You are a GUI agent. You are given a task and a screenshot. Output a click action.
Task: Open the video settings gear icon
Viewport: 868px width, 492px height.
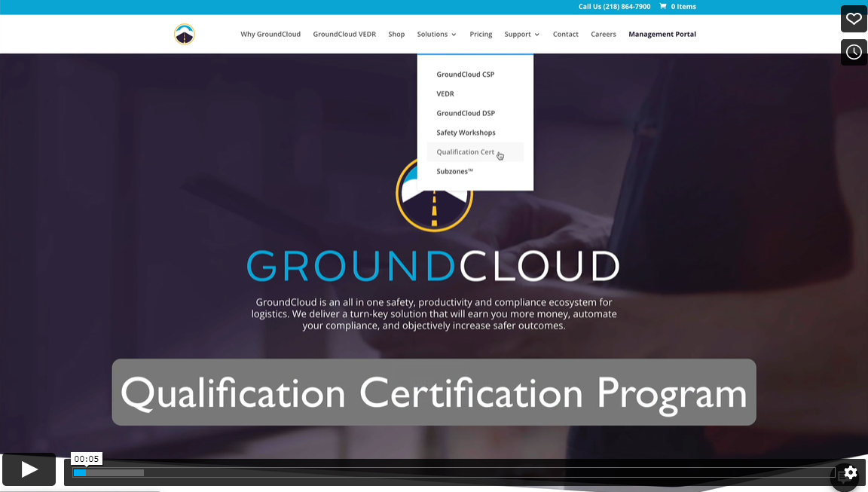(850, 474)
